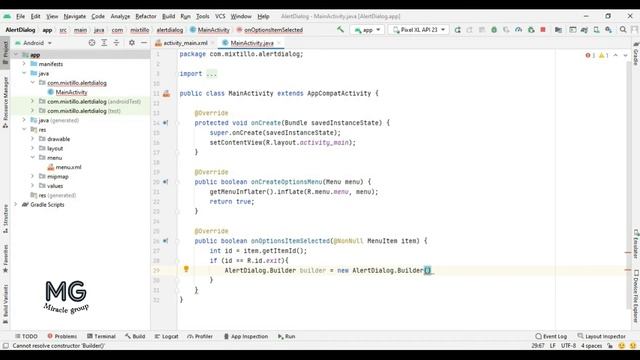Open the App Inspection tool window
This screenshot has width=640, height=360.
(246, 336)
